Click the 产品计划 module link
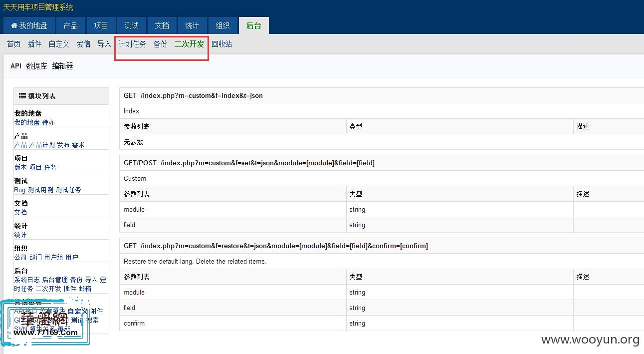Viewport: 644px width, 354px height. point(42,145)
